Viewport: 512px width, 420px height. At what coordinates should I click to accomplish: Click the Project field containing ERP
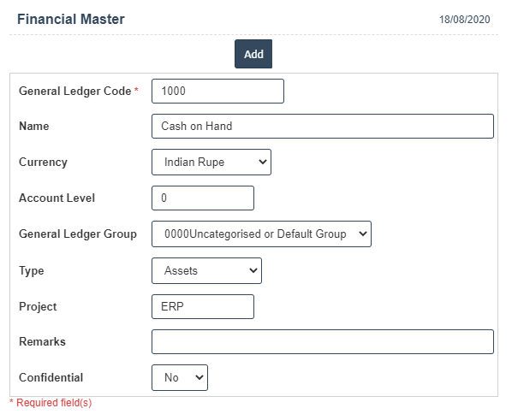(203, 307)
